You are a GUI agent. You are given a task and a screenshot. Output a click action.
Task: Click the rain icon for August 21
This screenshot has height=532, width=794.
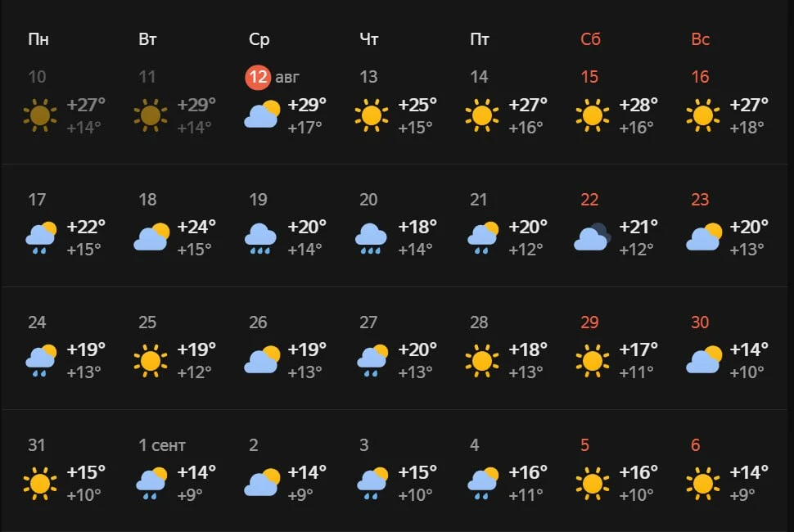pyautogui.click(x=483, y=238)
